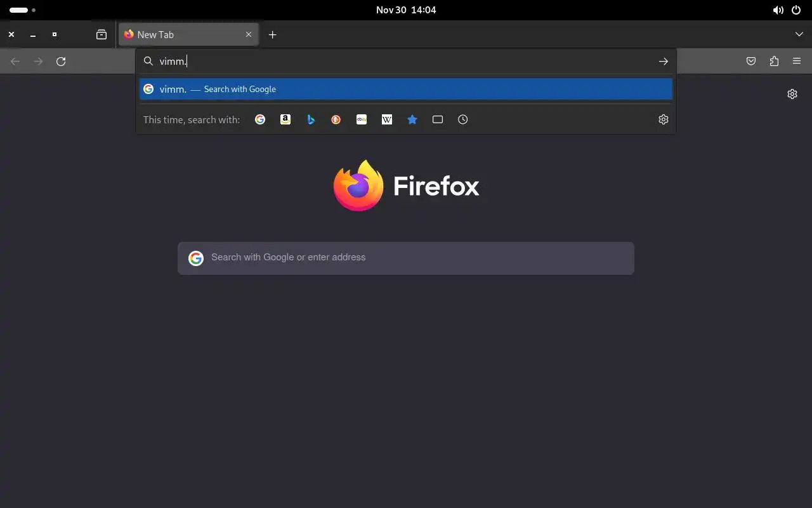Open Save to Pocket icon
The width and height of the screenshot is (812, 508).
[x=751, y=62]
